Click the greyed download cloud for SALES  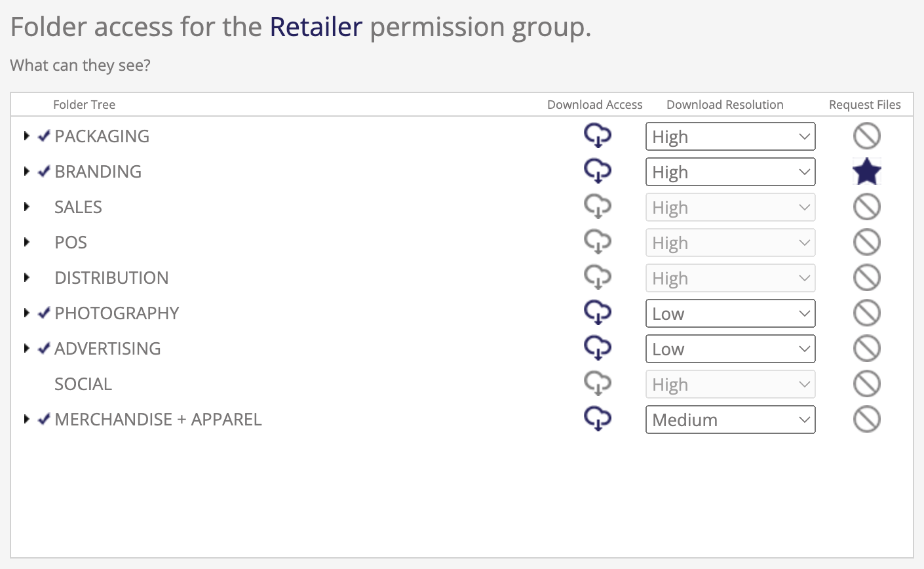[x=597, y=207]
